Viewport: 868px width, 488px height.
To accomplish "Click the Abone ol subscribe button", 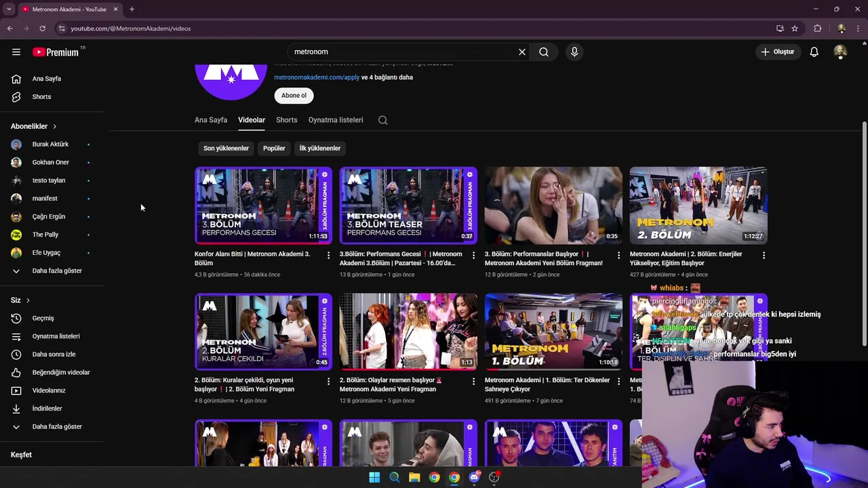I will pyautogui.click(x=294, y=96).
